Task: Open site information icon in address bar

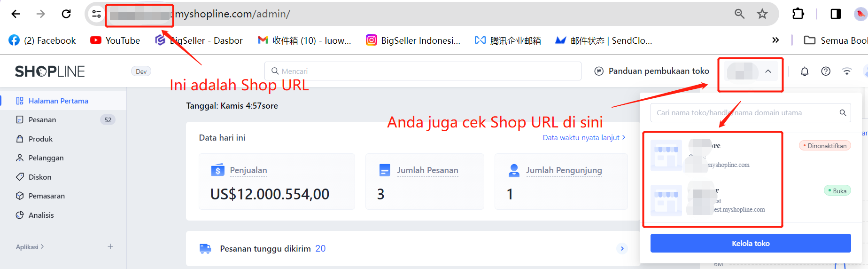Action: pos(96,14)
